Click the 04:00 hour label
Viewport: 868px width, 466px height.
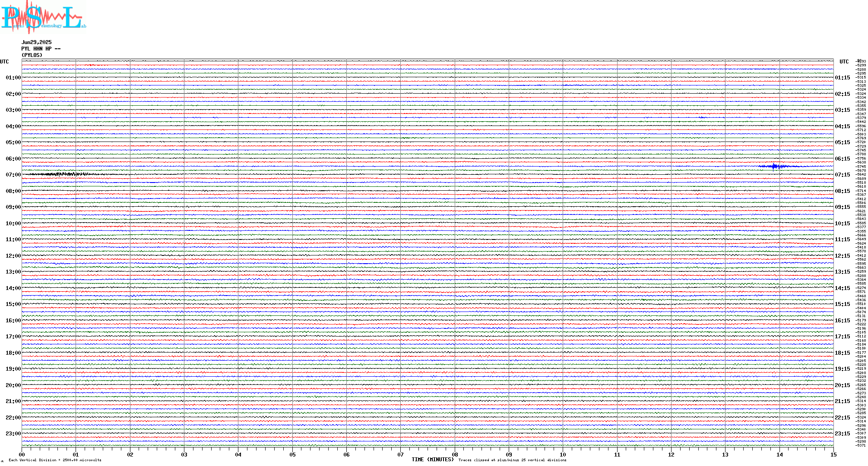point(13,126)
